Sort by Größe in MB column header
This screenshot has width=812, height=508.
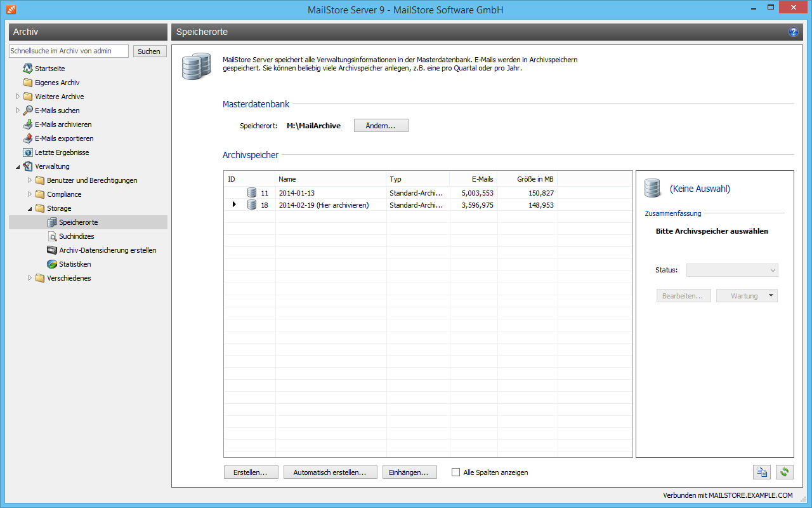[x=527, y=179]
